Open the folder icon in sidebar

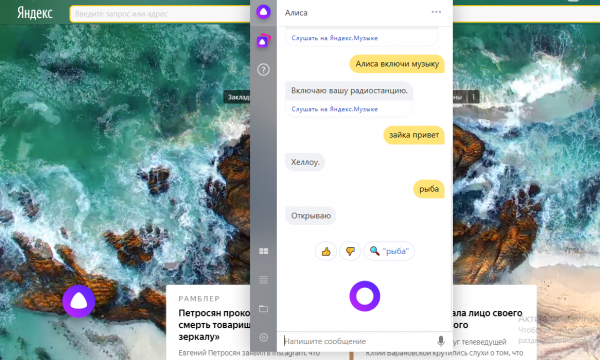(263, 308)
